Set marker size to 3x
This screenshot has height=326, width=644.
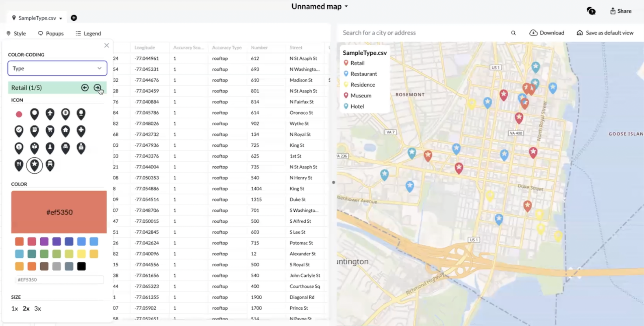click(38, 309)
